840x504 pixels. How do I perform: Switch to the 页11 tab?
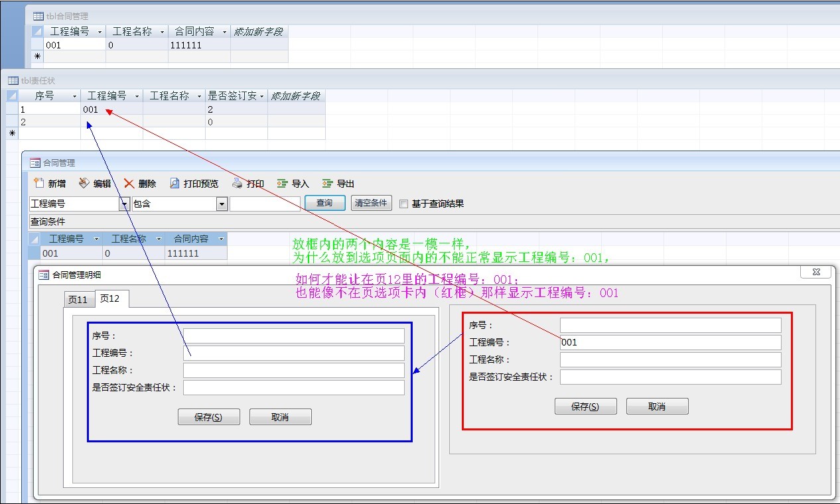coord(78,300)
